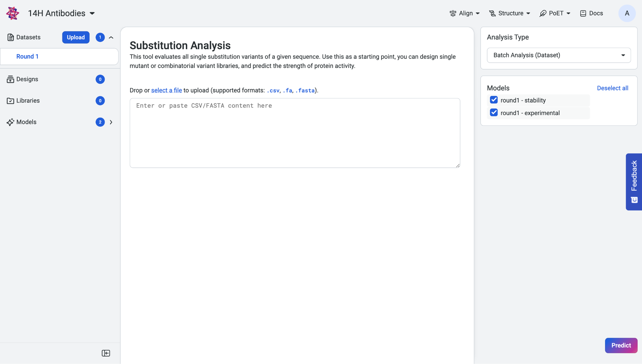Click the text area resize handle
The width and height of the screenshot is (642, 364).
click(x=458, y=166)
